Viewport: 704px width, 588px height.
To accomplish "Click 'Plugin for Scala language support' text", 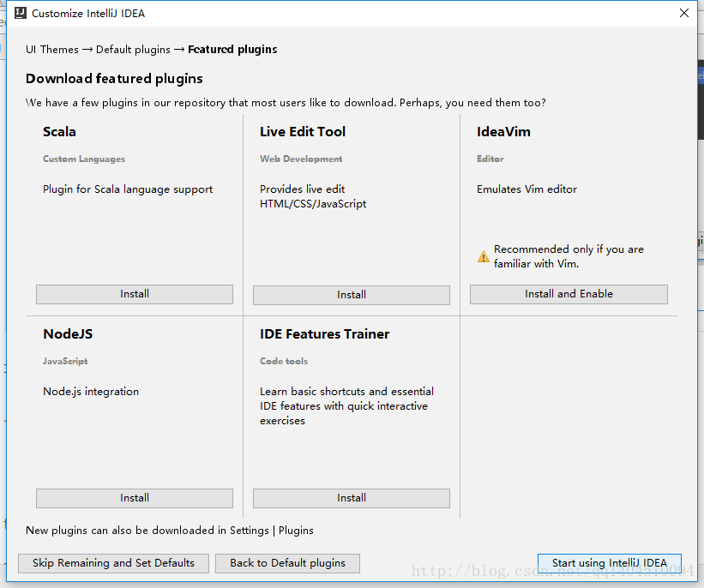I will (128, 189).
